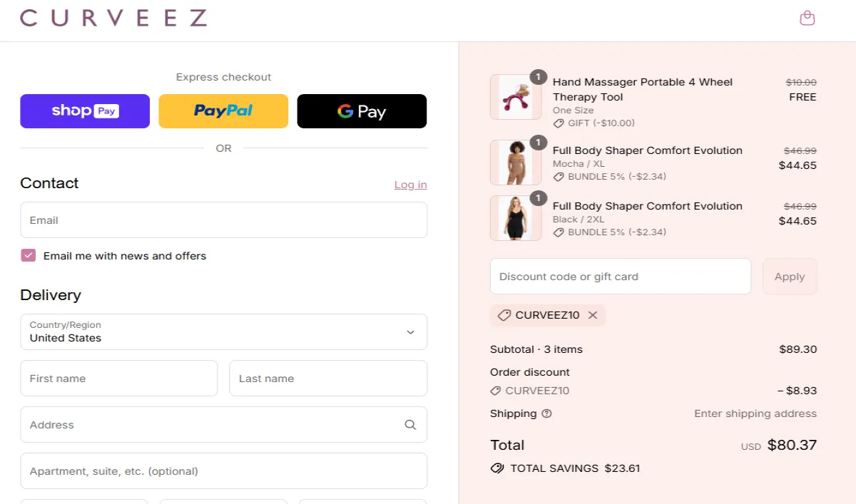
Task: Open the Country/Region dropdown
Action: [223, 331]
